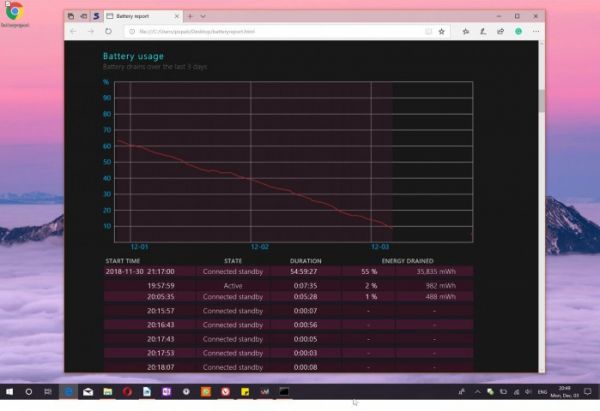
Task: Click the 982 mWh cell
Action: pyautogui.click(x=440, y=286)
